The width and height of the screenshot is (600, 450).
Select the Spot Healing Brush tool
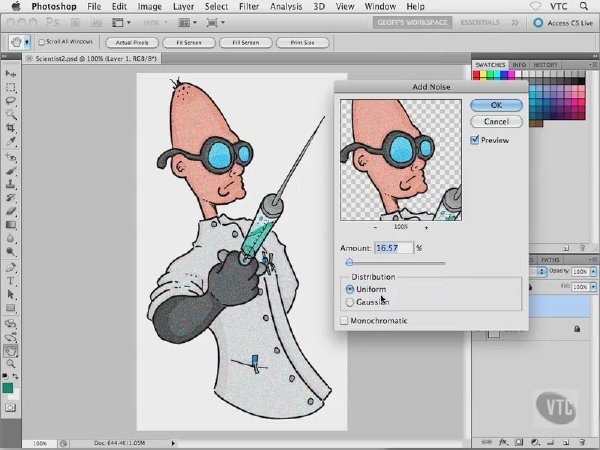coord(10,157)
